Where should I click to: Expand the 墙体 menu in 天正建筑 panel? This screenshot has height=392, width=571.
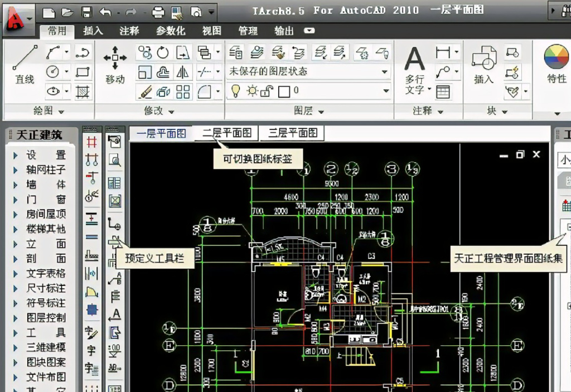[x=46, y=185]
